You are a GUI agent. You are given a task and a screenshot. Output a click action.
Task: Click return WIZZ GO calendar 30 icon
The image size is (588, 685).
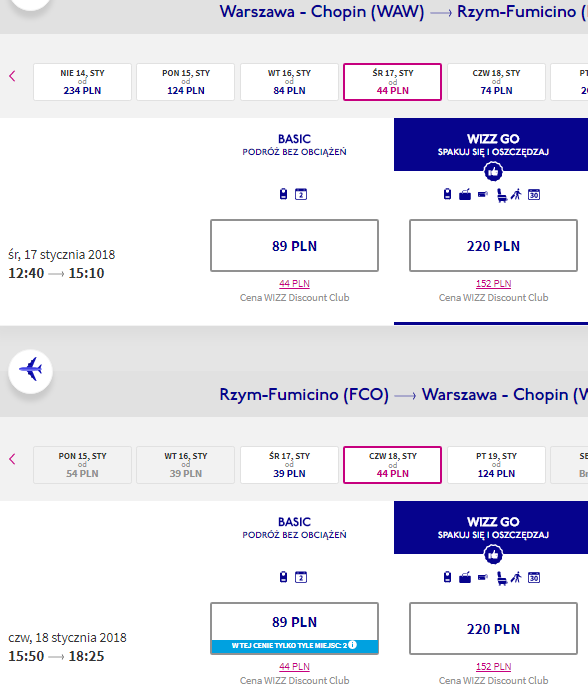pos(534,578)
